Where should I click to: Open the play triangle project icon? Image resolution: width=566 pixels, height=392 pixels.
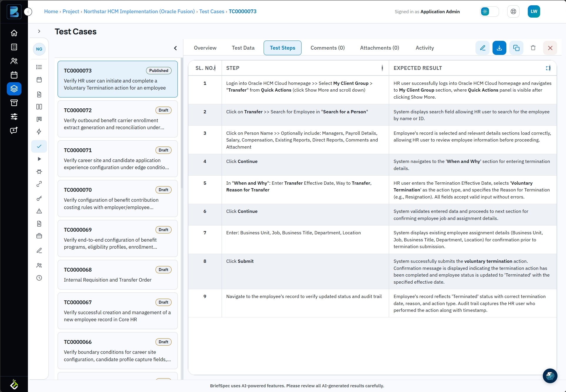[39, 159]
